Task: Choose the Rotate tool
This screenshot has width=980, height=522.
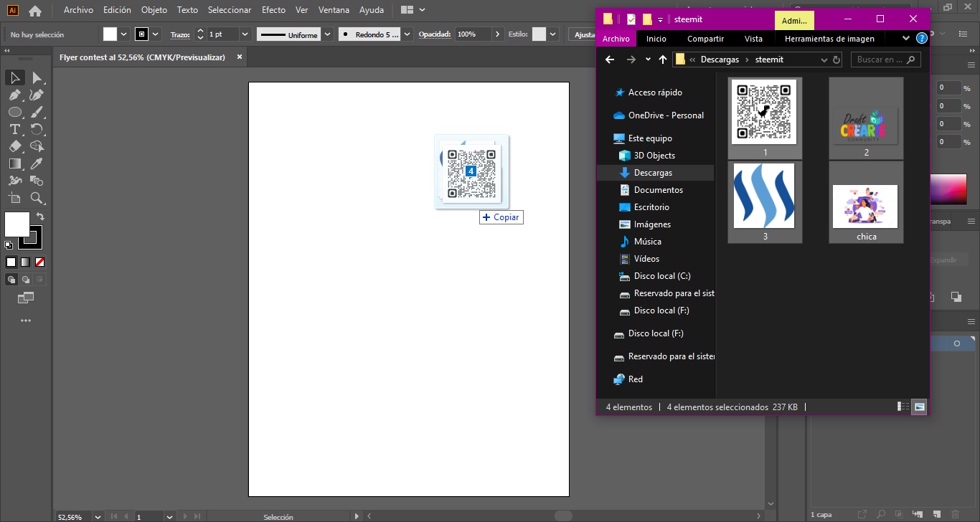Action: point(37,129)
